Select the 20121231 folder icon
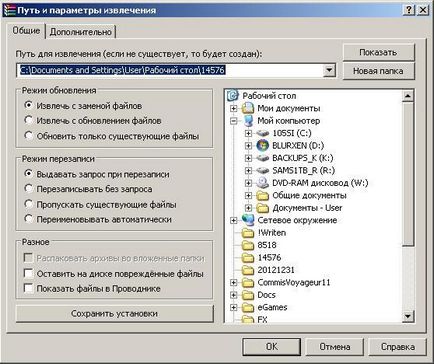 [x=248, y=270]
